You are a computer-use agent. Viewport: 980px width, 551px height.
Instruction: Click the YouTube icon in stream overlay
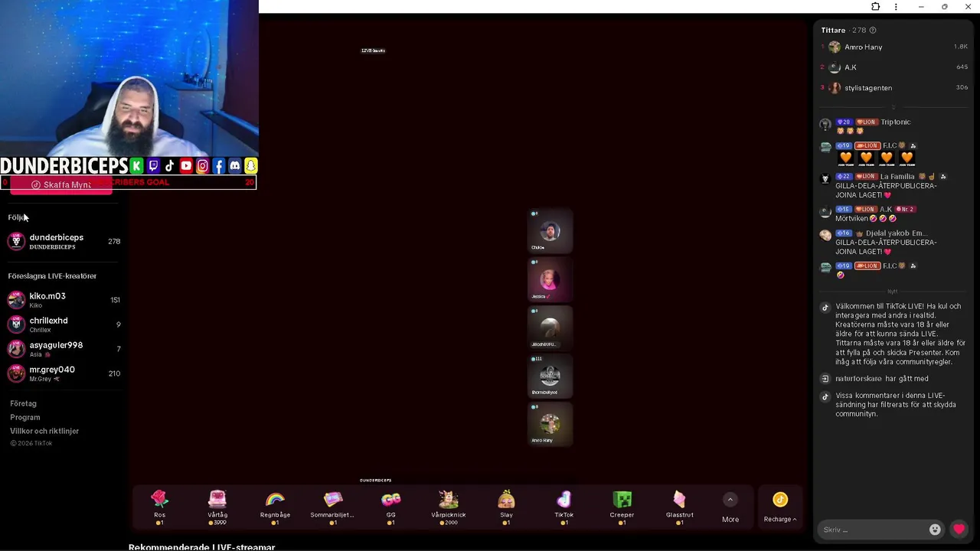tap(186, 165)
